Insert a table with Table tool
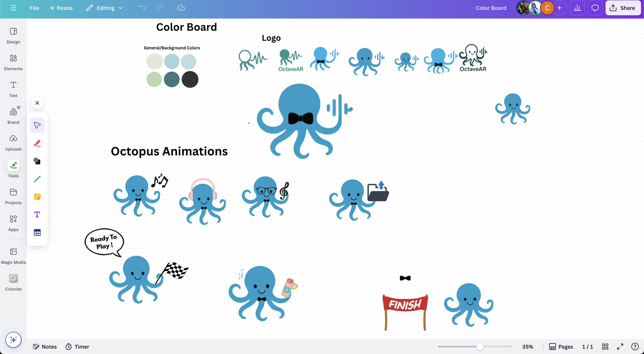 (x=37, y=232)
